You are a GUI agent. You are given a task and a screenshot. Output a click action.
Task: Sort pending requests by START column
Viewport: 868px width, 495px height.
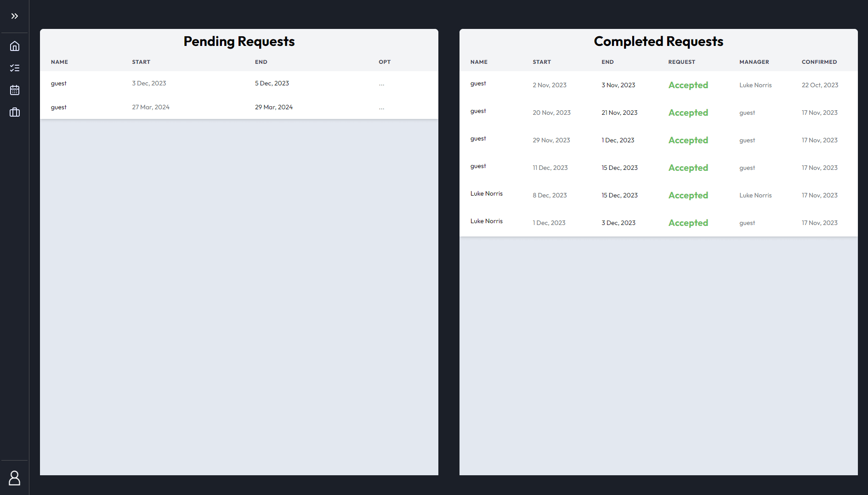(x=141, y=62)
